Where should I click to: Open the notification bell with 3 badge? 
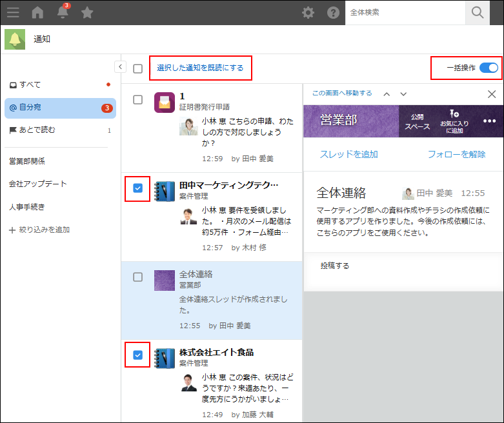tap(63, 12)
